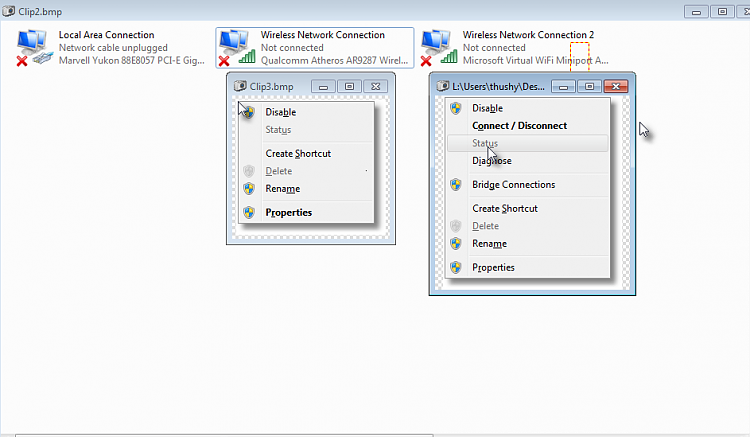Click the shield icon next to Rename in Clip3
The width and height of the screenshot is (750, 437).
coord(249,188)
